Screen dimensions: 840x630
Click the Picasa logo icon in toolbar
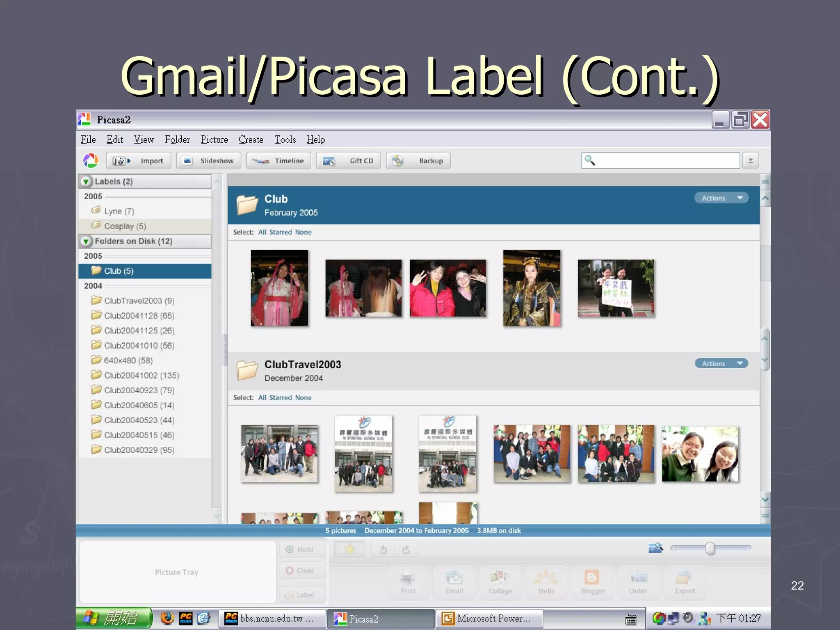tap(91, 160)
